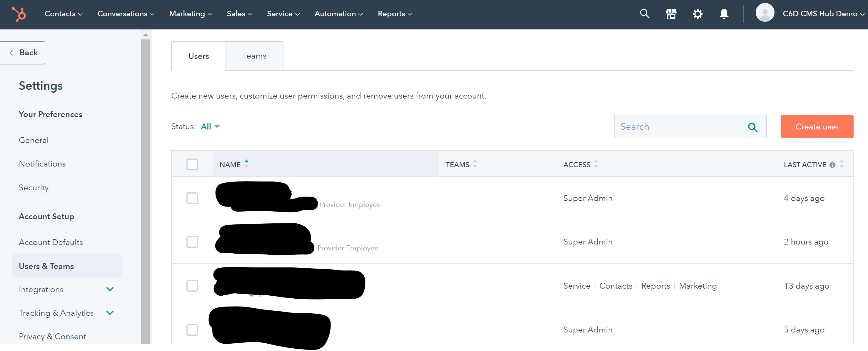Click the account avatar icon
Screen dimensions: 868x351
(764, 13)
